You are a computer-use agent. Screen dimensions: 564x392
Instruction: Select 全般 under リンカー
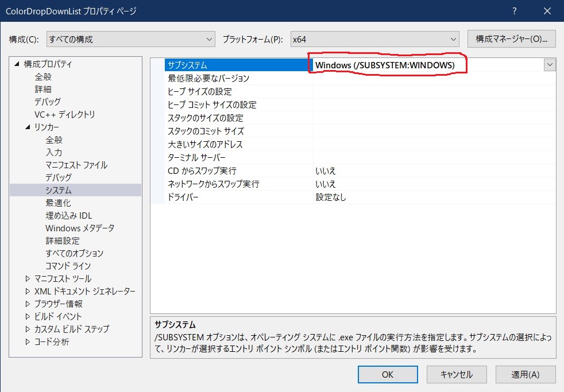pos(54,140)
